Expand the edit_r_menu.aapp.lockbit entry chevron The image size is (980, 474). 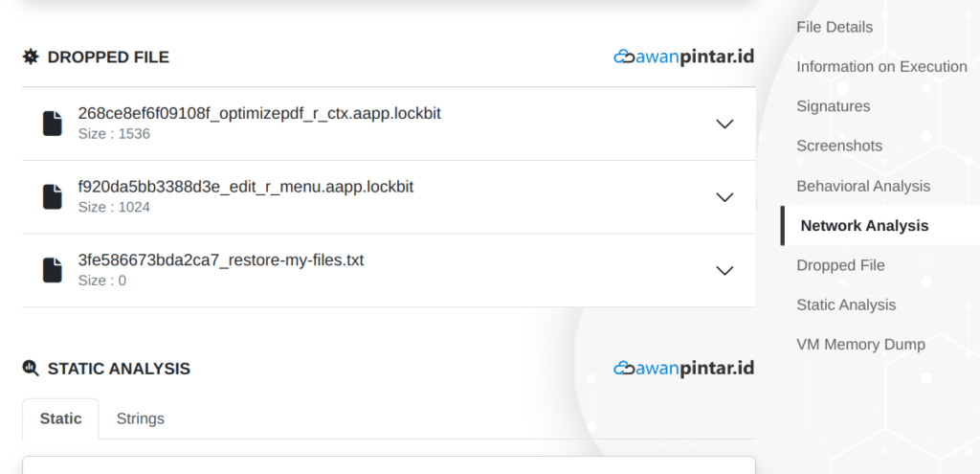point(724,197)
